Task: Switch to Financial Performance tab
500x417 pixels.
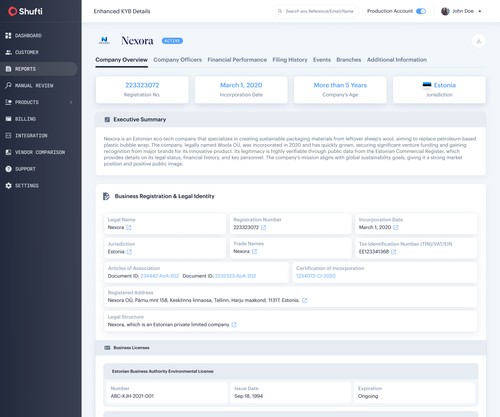Action: pyautogui.click(x=237, y=60)
